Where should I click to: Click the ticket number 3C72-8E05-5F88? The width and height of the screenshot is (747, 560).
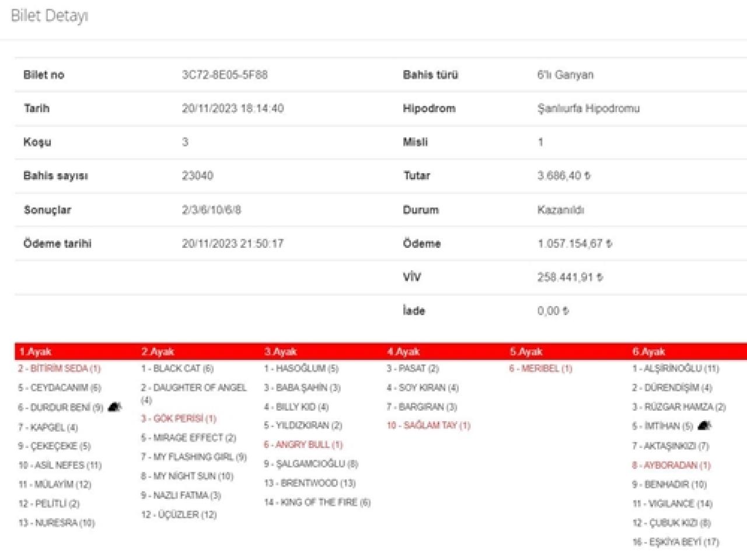[225, 75]
